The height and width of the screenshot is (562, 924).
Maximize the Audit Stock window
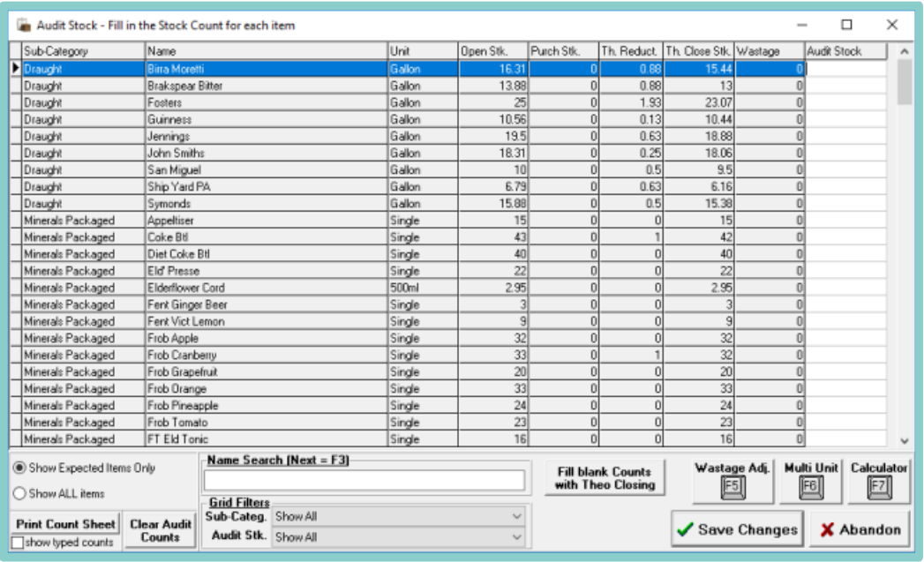pyautogui.click(x=845, y=25)
